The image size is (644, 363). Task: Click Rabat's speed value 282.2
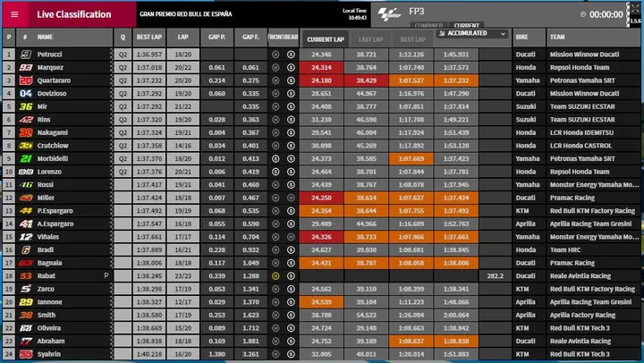495,276
